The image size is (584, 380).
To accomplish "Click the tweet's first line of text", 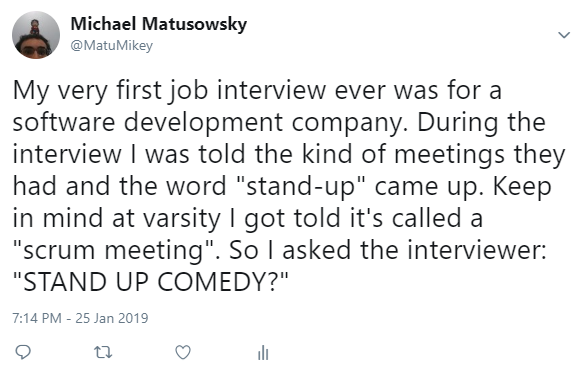I will (257, 91).
